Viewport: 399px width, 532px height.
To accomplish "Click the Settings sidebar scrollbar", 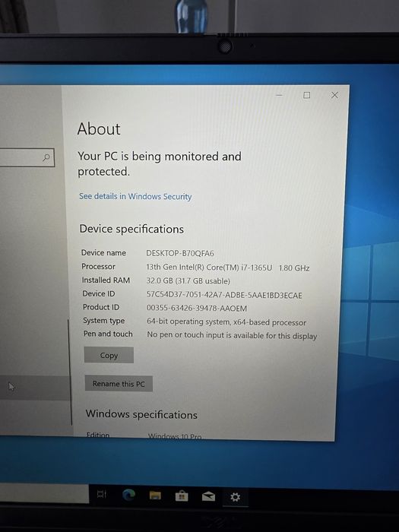I will click(70, 372).
